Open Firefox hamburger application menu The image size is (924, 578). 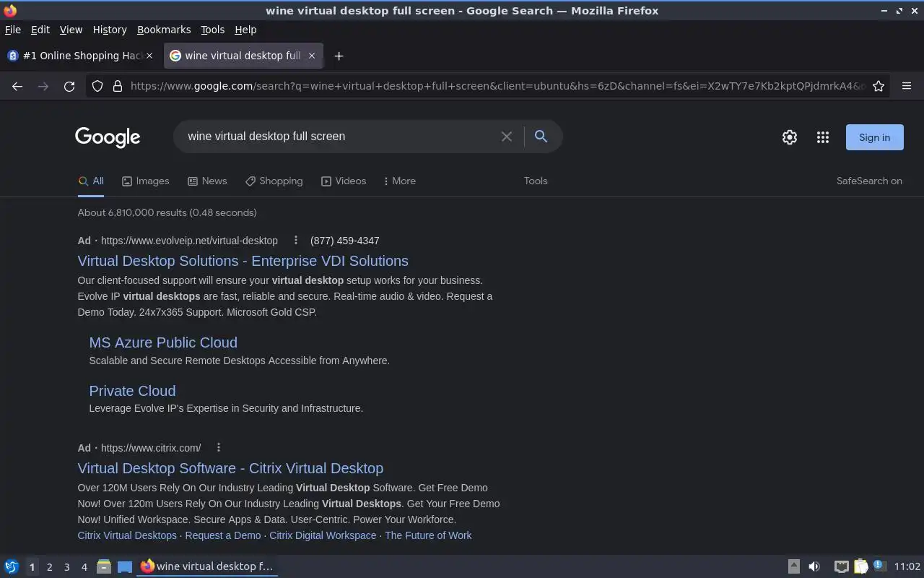tap(907, 86)
